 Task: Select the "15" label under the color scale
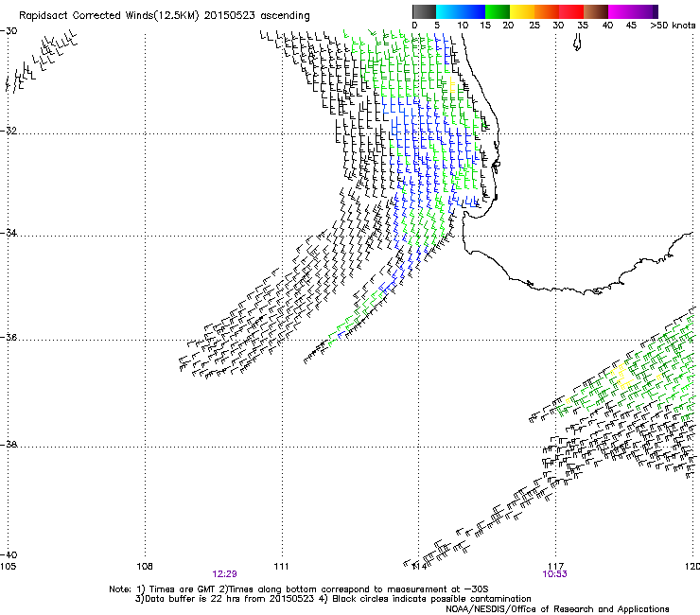coord(485,26)
